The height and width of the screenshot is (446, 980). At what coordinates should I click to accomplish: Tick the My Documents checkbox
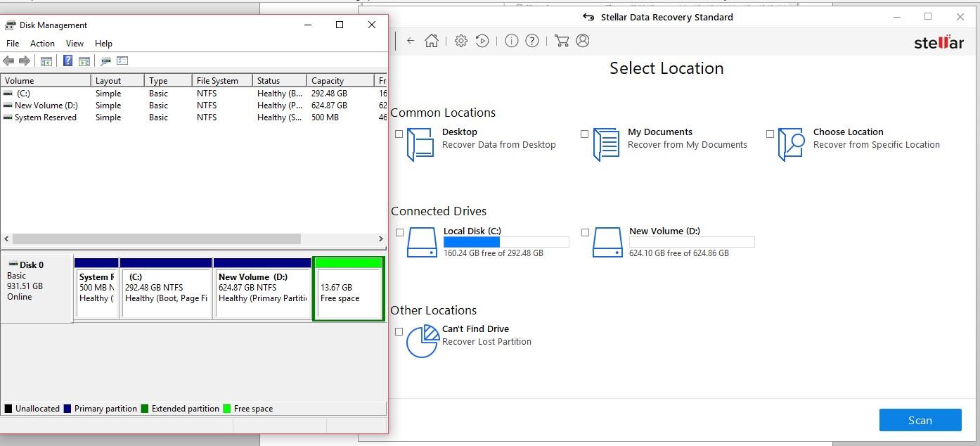584,134
